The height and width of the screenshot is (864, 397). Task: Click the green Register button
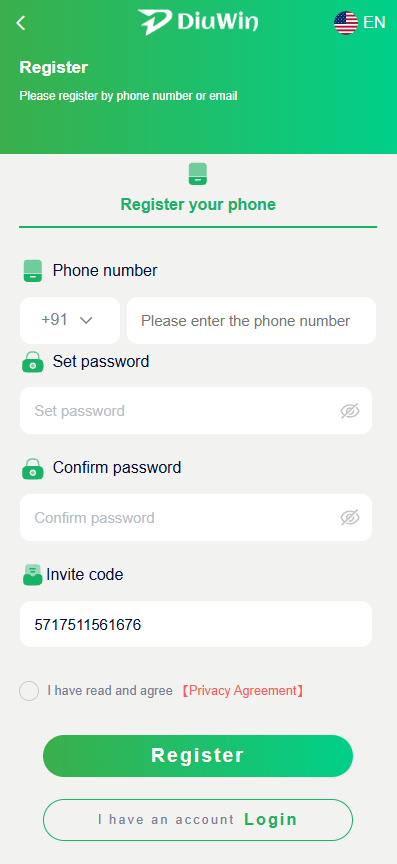tap(198, 756)
